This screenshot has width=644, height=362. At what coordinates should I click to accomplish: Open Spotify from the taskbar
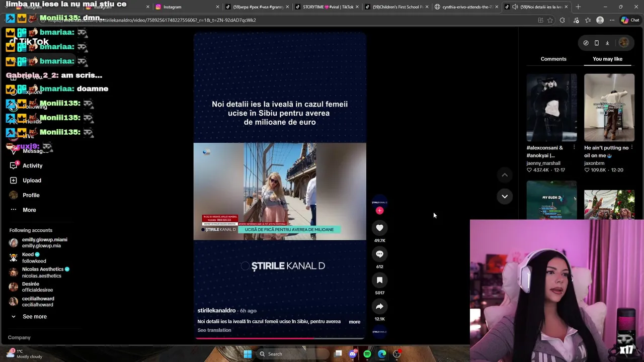pos(367,354)
